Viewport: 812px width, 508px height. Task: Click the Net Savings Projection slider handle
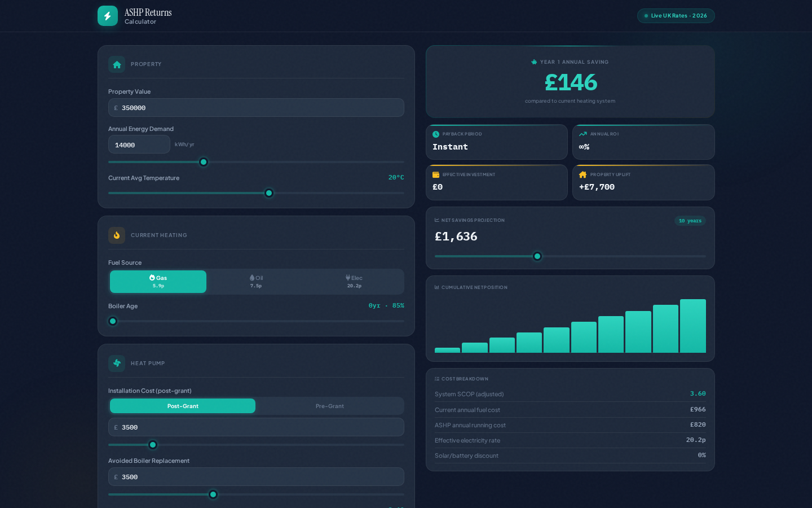click(x=537, y=256)
